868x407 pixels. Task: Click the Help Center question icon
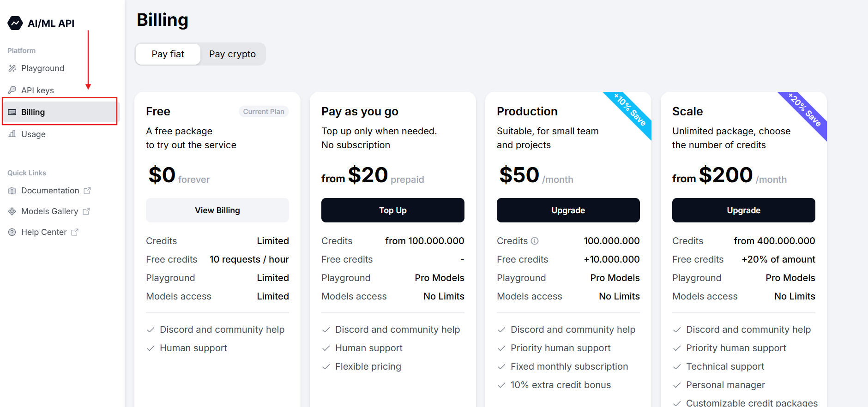12,232
